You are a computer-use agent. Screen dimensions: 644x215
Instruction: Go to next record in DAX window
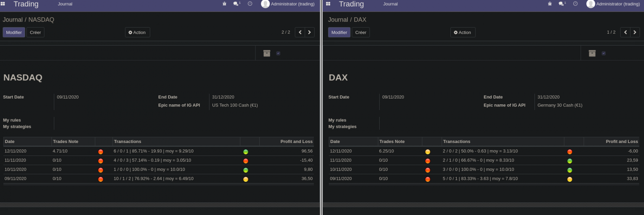635,32
